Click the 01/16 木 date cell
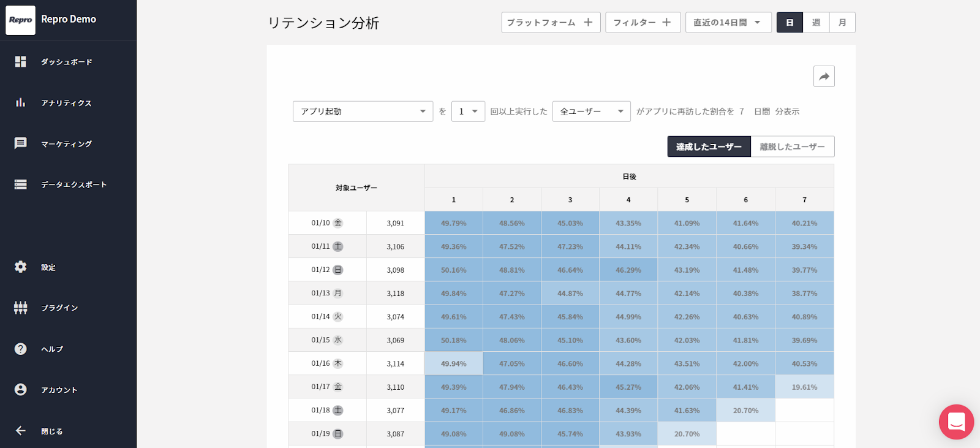Screen dimensions: 980x448 coord(327,363)
